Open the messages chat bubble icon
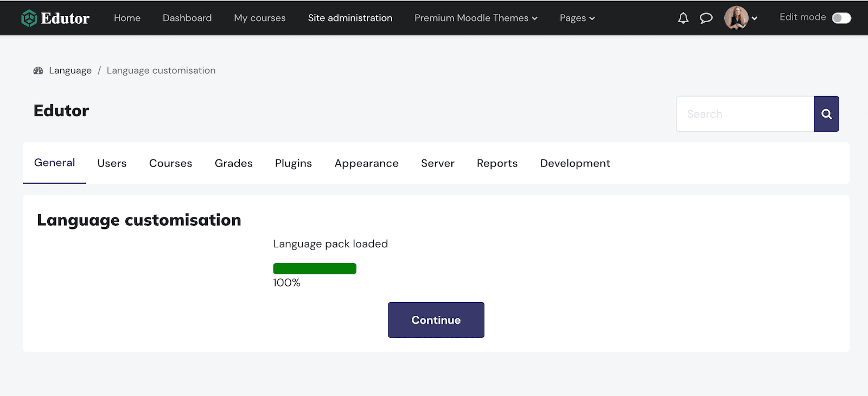Image resolution: width=868 pixels, height=396 pixels. [x=706, y=18]
